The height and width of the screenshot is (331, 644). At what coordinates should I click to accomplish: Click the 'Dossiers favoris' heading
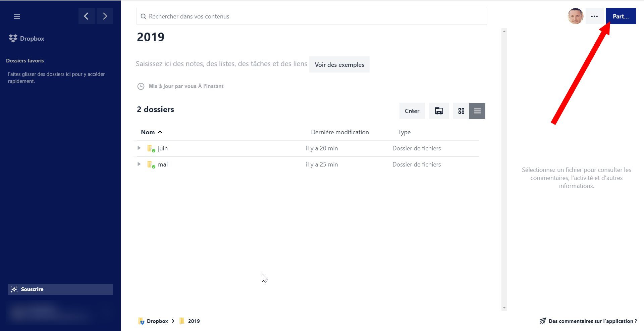[25, 61]
